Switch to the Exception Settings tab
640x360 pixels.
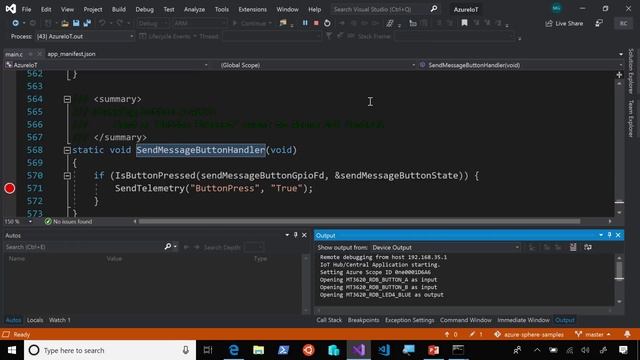point(409,320)
